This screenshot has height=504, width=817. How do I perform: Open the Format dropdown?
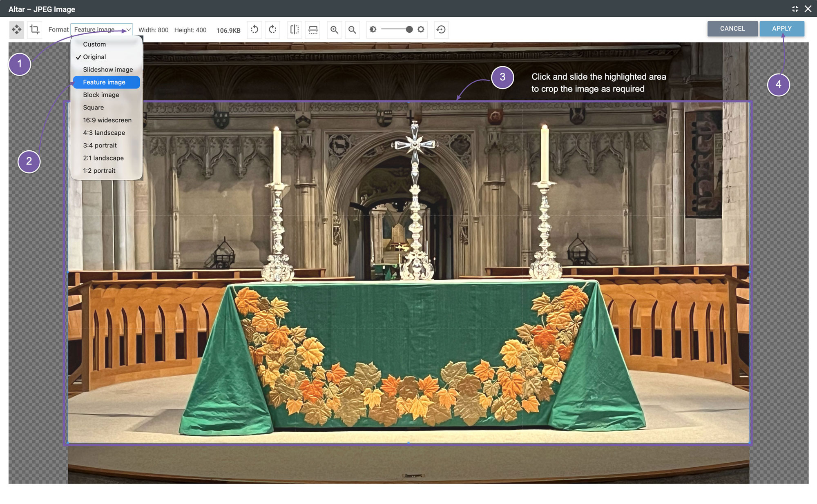(x=102, y=29)
